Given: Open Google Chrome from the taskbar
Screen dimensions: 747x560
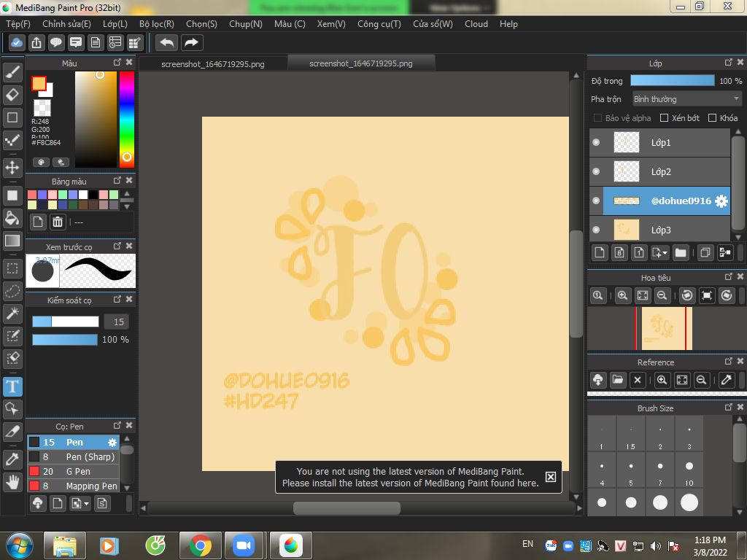Looking at the screenshot, I should tap(200, 545).
